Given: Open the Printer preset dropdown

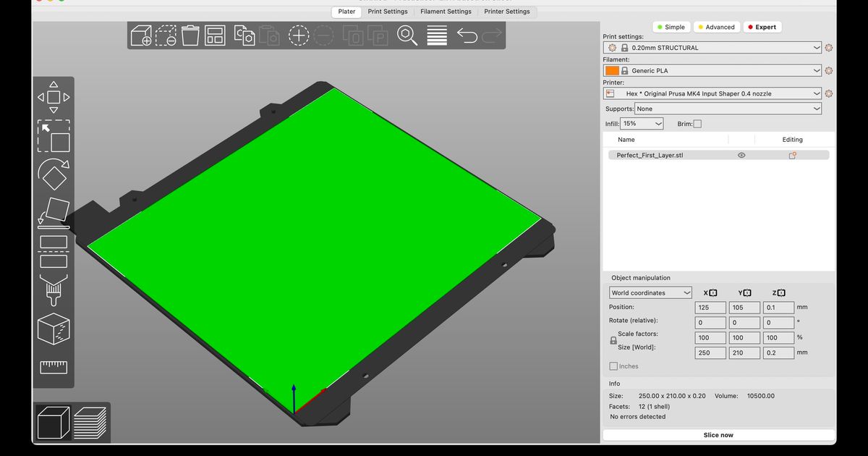Looking at the screenshot, I should point(712,93).
